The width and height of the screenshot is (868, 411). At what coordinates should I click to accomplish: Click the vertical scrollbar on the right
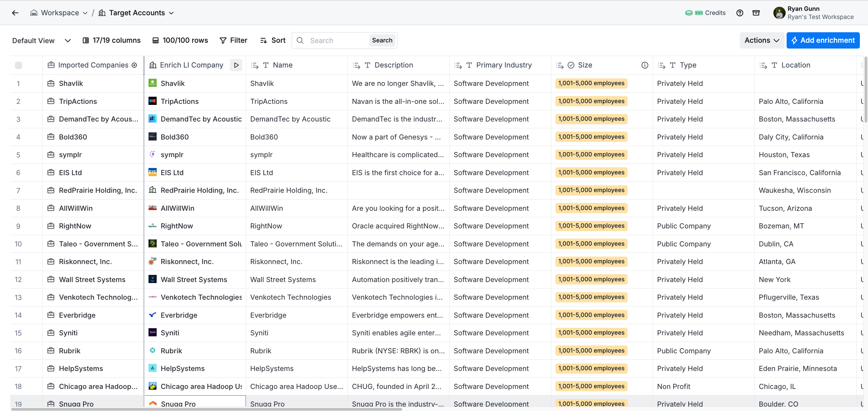tap(866, 89)
